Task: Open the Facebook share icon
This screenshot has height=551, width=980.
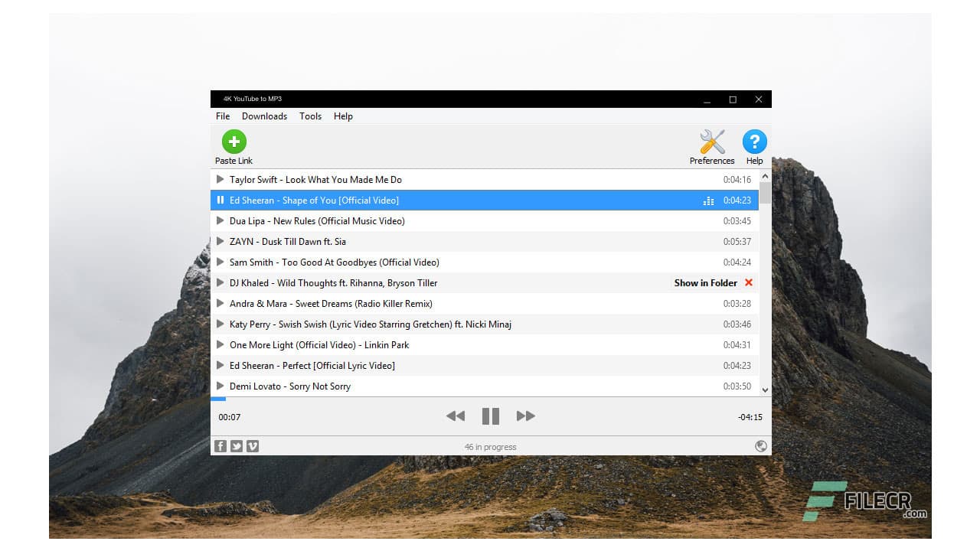Action: [220, 446]
